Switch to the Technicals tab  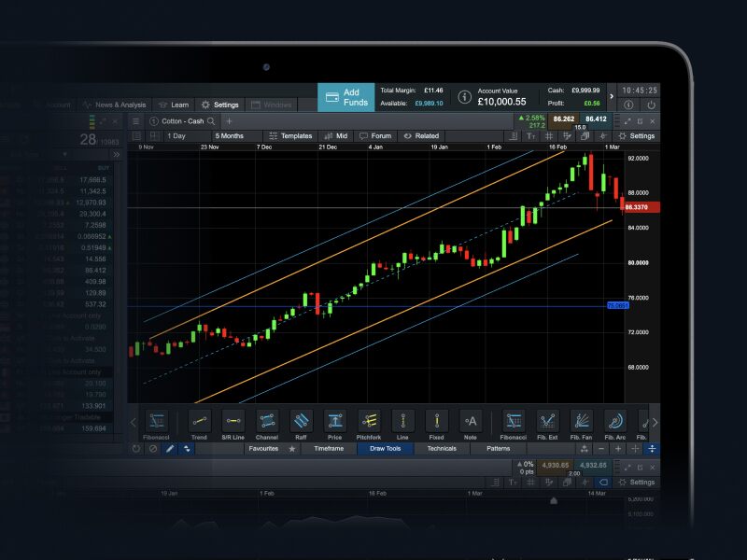click(442, 449)
